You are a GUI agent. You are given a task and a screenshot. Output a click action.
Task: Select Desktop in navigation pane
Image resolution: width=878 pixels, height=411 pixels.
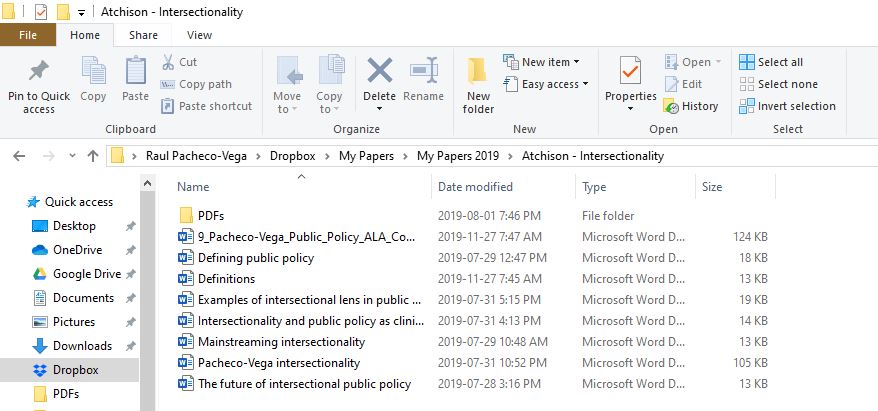[74, 226]
